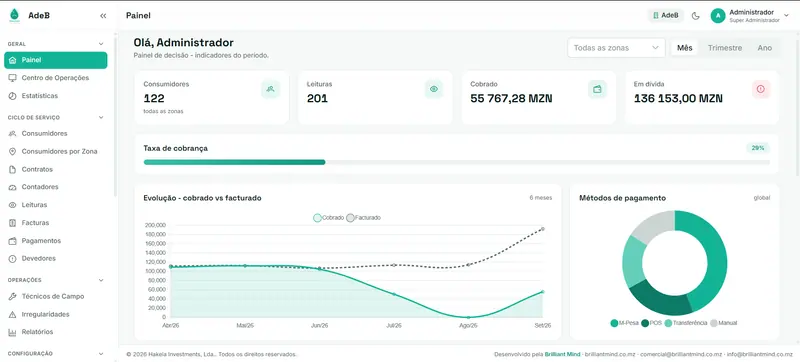
Task: Click the Irregularidades warning triangle icon
Action: (x=13, y=315)
